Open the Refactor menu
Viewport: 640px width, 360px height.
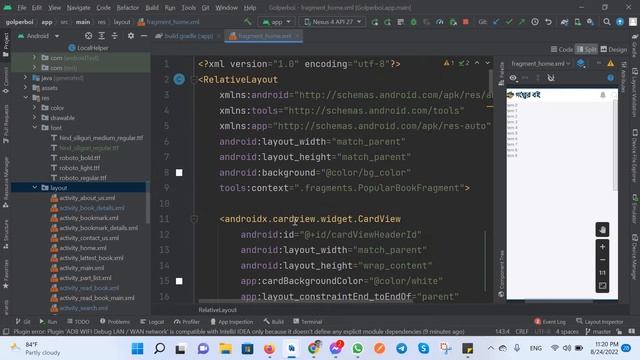(x=127, y=7)
